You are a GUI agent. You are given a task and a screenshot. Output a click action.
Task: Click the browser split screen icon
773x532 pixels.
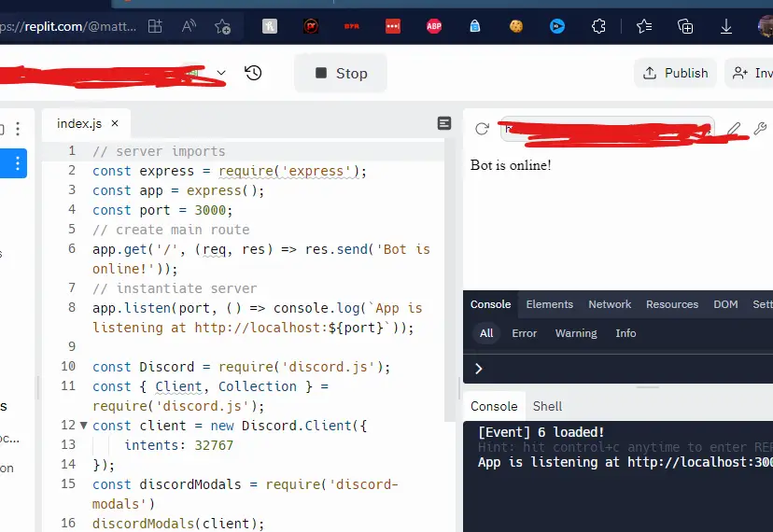[155, 26]
